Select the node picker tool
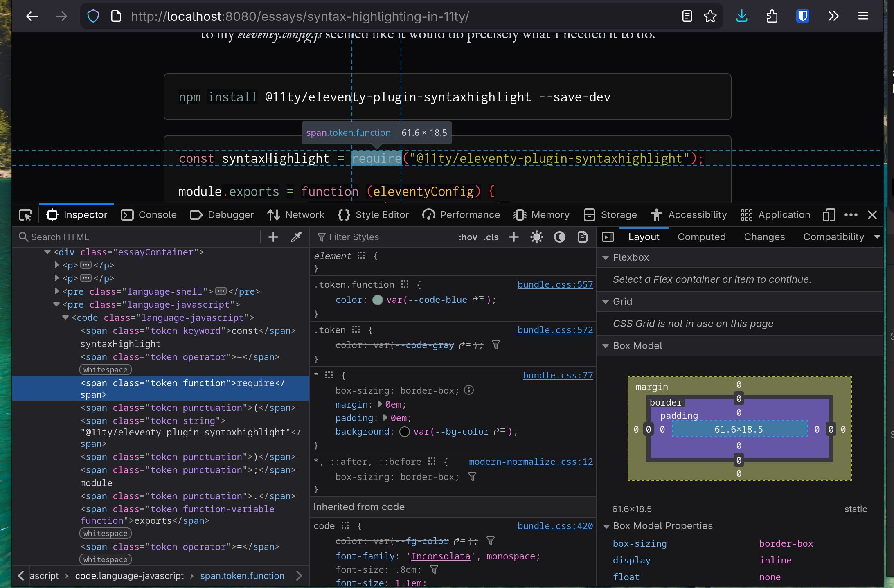Screen dimensions: 894x588 (x=25, y=215)
